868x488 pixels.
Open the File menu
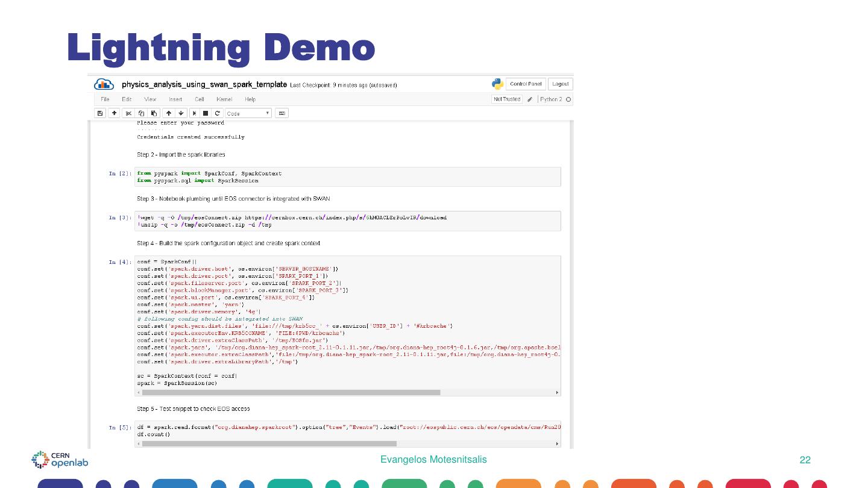click(105, 99)
